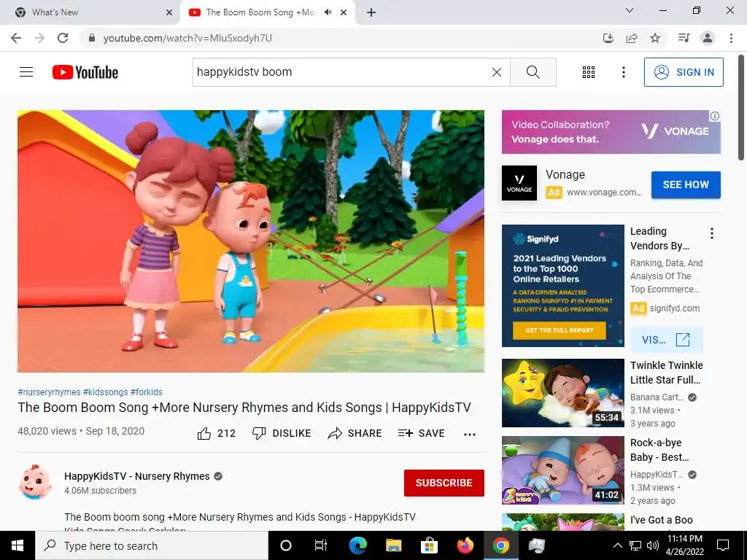Click the #nurseryrhymes hashtag
Image resolution: width=747 pixels, height=560 pixels.
pos(49,392)
